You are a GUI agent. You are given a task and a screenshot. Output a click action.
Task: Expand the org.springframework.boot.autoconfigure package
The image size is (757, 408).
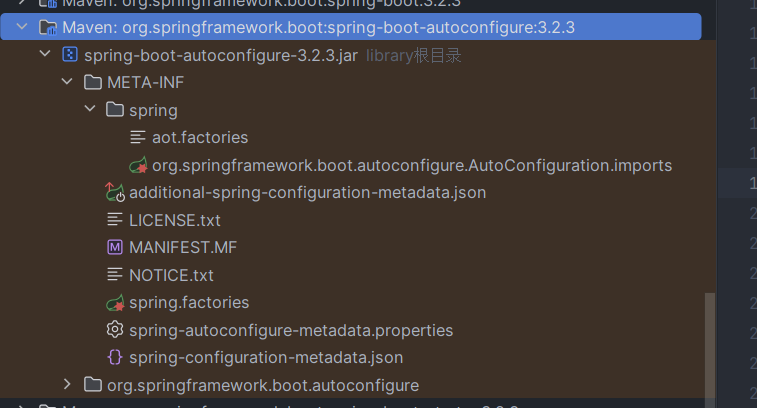pyautogui.click(x=67, y=385)
